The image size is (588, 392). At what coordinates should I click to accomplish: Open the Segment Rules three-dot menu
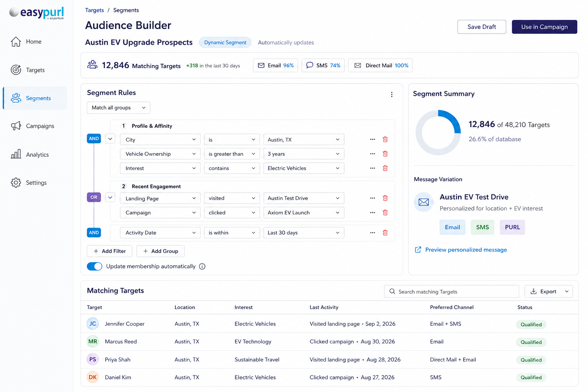[392, 95]
